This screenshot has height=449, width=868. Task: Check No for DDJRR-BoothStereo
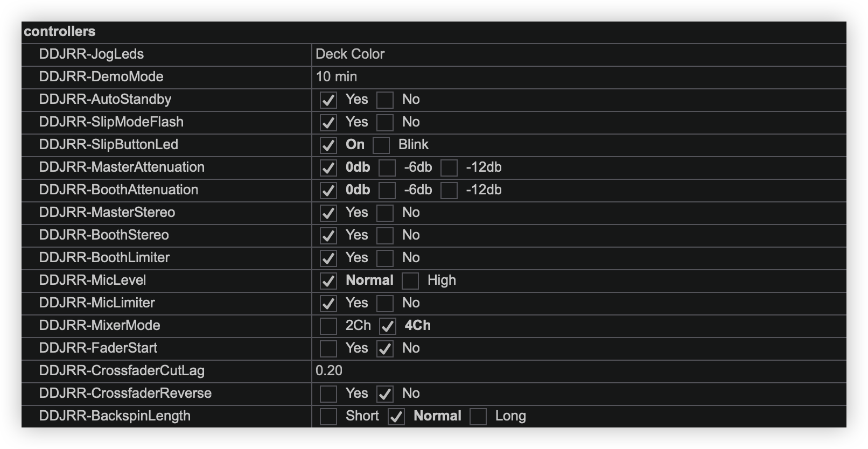[385, 236]
